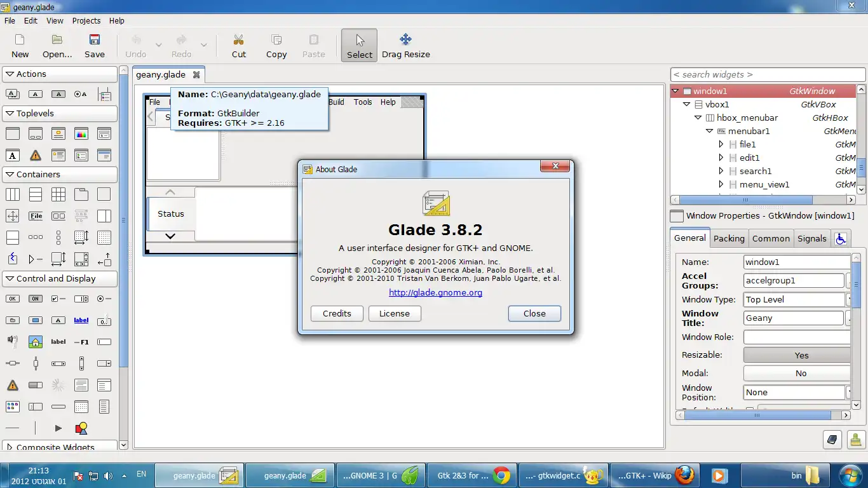Open the book help icon in properties footer

click(832, 439)
